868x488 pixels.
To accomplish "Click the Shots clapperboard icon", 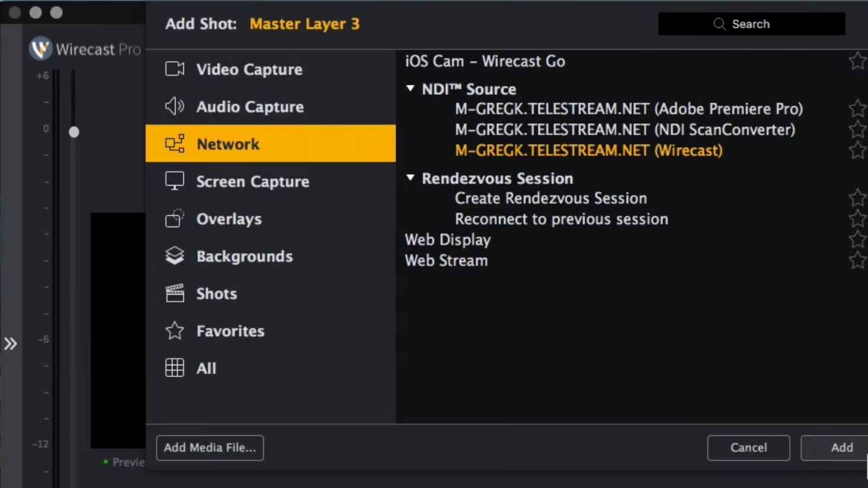I will (175, 293).
